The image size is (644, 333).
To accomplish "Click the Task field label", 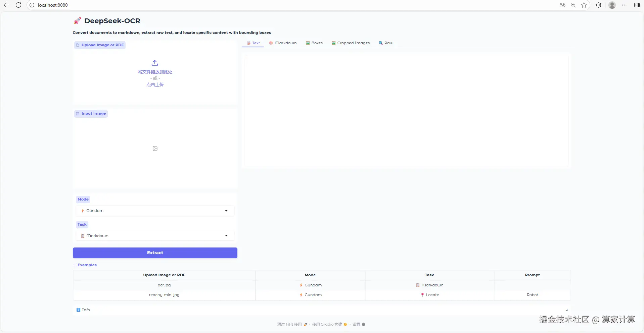I will point(82,224).
